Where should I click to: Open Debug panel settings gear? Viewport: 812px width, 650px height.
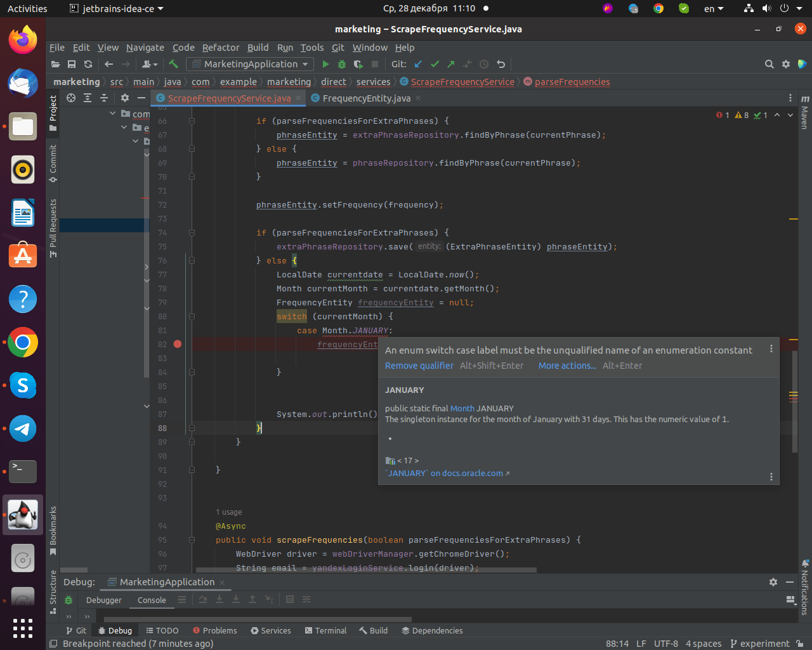click(x=773, y=582)
